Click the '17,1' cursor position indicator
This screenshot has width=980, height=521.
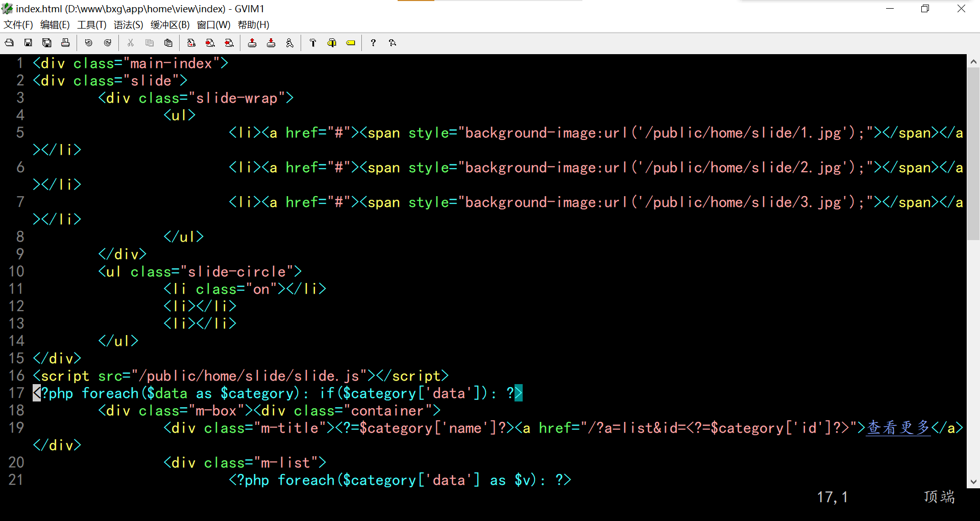pyautogui.click(x=832, y=498)
